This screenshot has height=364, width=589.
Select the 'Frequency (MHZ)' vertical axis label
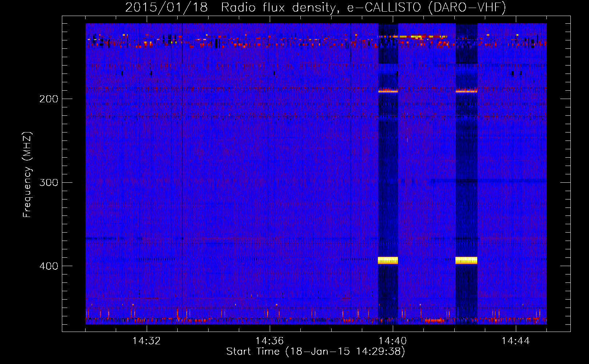[27, 174]
